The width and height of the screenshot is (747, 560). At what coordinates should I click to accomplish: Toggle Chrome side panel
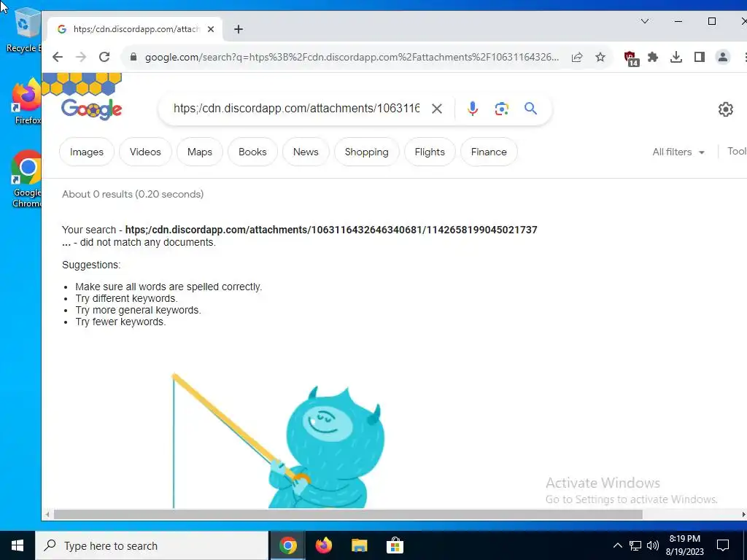[700, 57]
